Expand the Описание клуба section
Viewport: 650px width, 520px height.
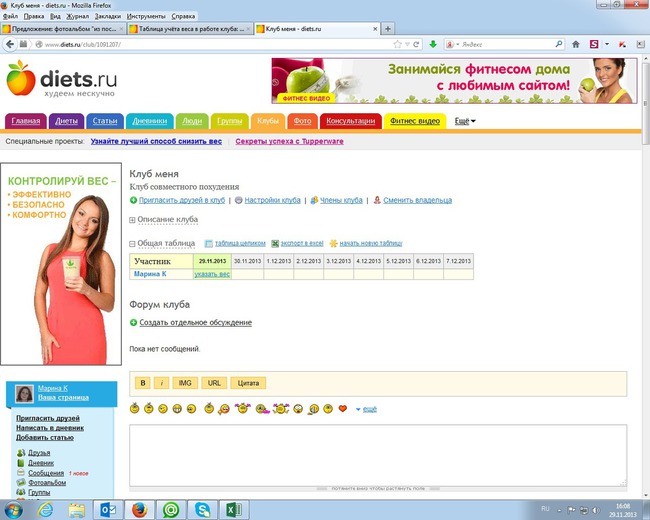tap(133, 220)
